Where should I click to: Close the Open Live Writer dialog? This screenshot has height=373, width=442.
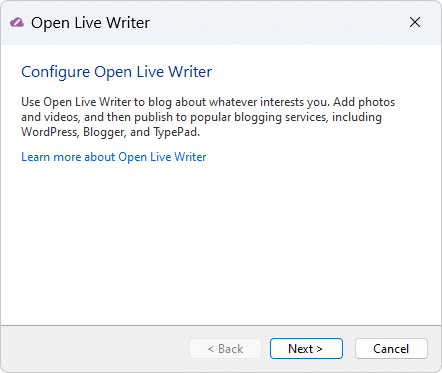(x=415, y=23)
